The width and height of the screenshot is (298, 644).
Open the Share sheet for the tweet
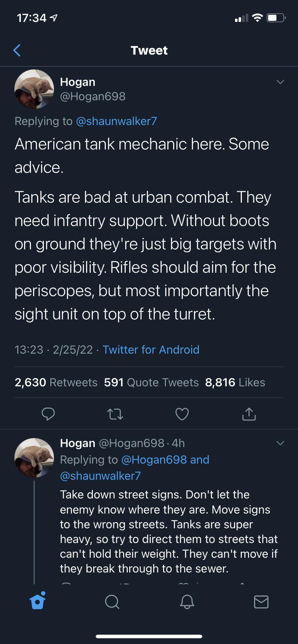click(249, 414)
